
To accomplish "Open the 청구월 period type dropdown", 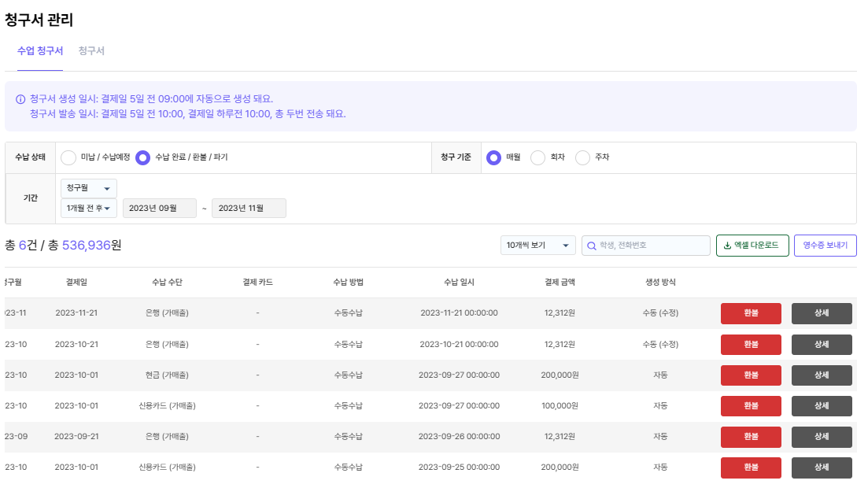I will pos(89,189).
